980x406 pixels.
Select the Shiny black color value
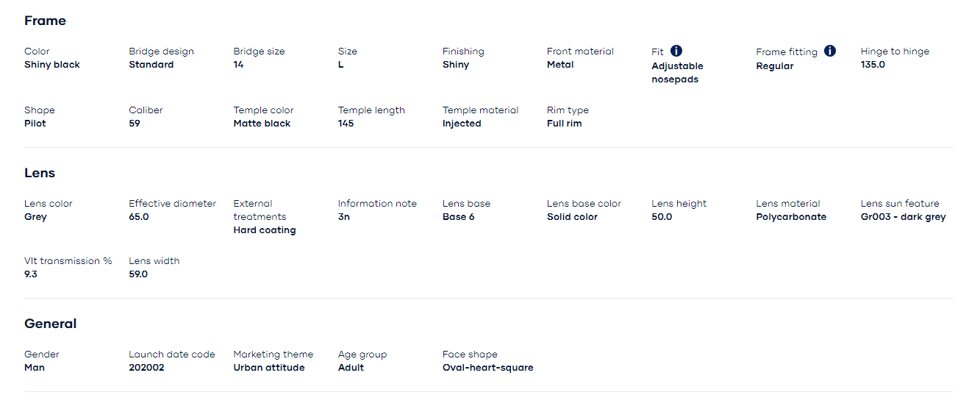tap(52, 65)
